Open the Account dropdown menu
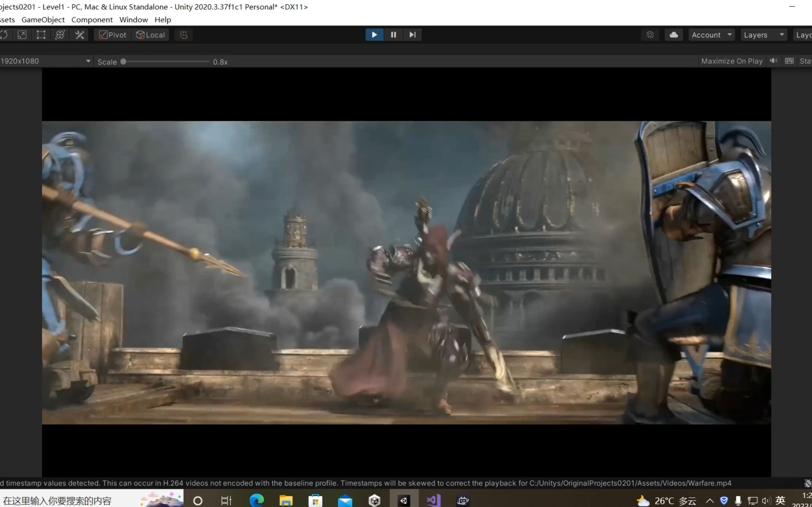 710,35
